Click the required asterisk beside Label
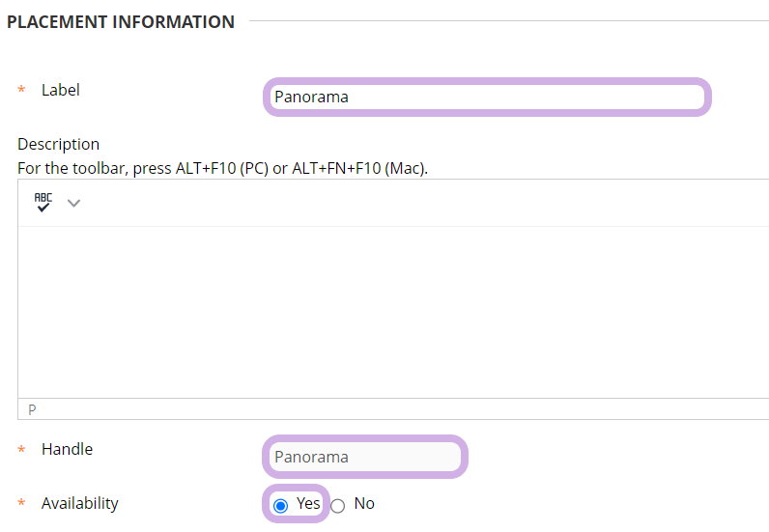This screenshot has width=769, height=532. pos(22,91)
